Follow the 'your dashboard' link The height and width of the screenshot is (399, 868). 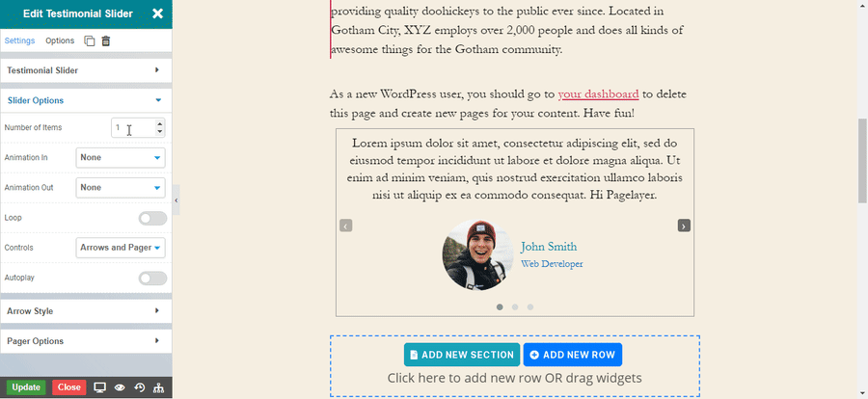[x=598, y=94]
